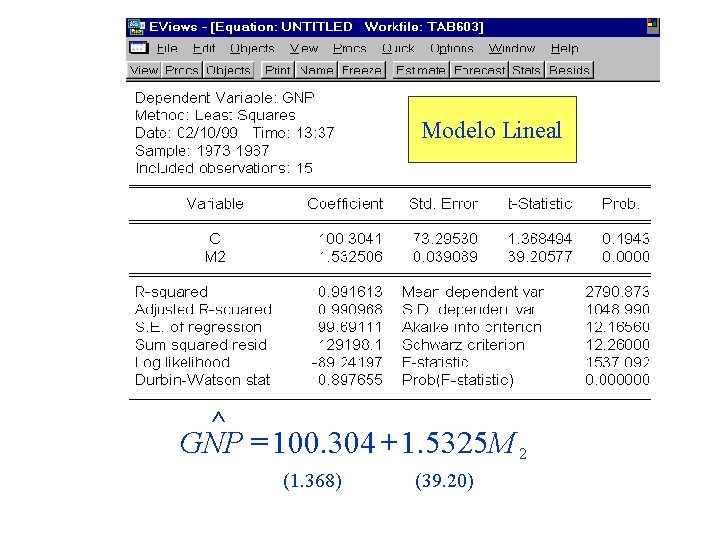This screenshot has height=540, width=720.
Task: Click standard error value 73.29530
Action: [445, 239]
